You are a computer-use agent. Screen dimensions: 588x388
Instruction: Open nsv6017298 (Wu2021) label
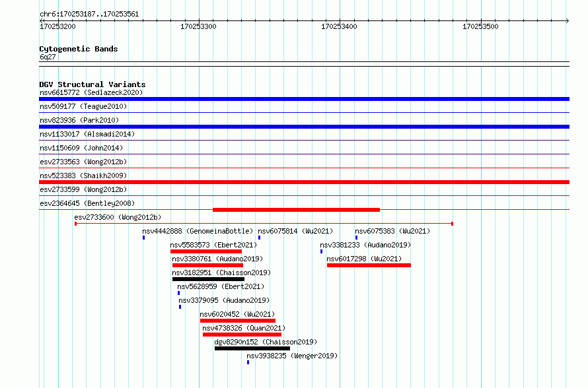point(364,259)
